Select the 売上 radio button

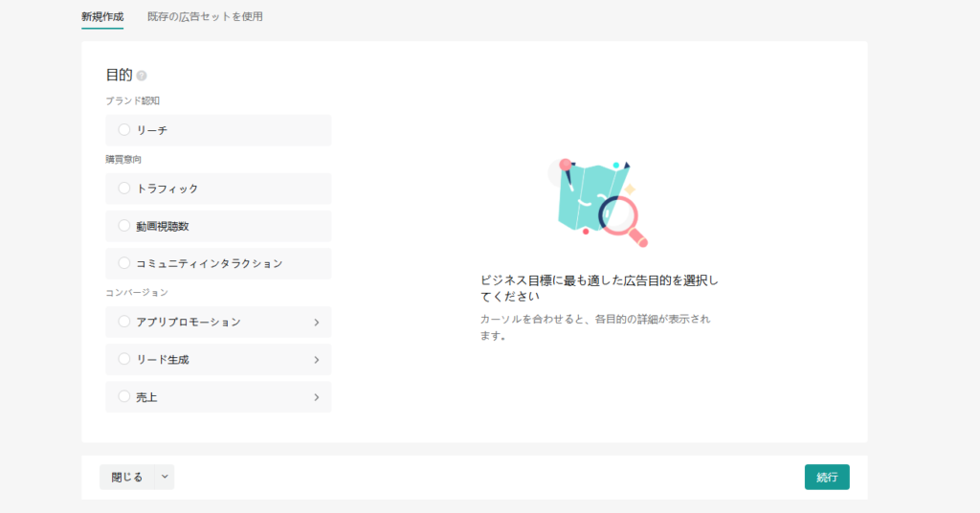click(124, 396)
